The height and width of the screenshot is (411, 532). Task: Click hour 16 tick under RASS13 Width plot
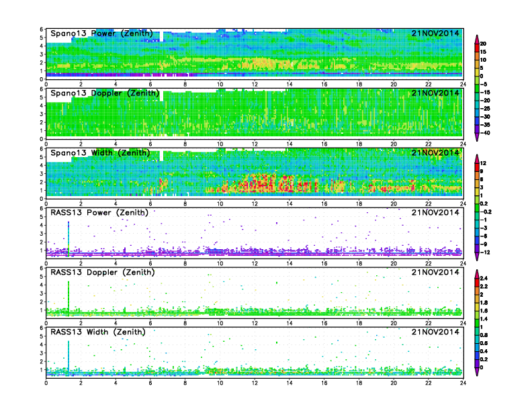point(324,383)
